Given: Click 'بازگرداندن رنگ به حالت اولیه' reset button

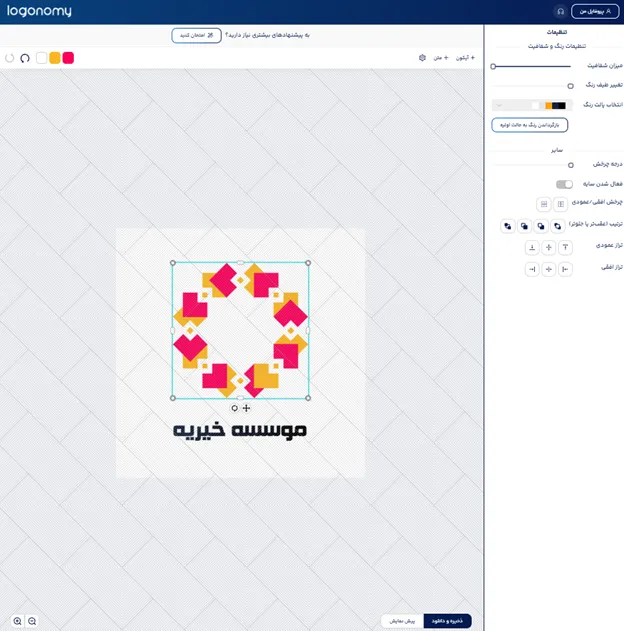Looking at the screenshot, I should click(530, 125).
